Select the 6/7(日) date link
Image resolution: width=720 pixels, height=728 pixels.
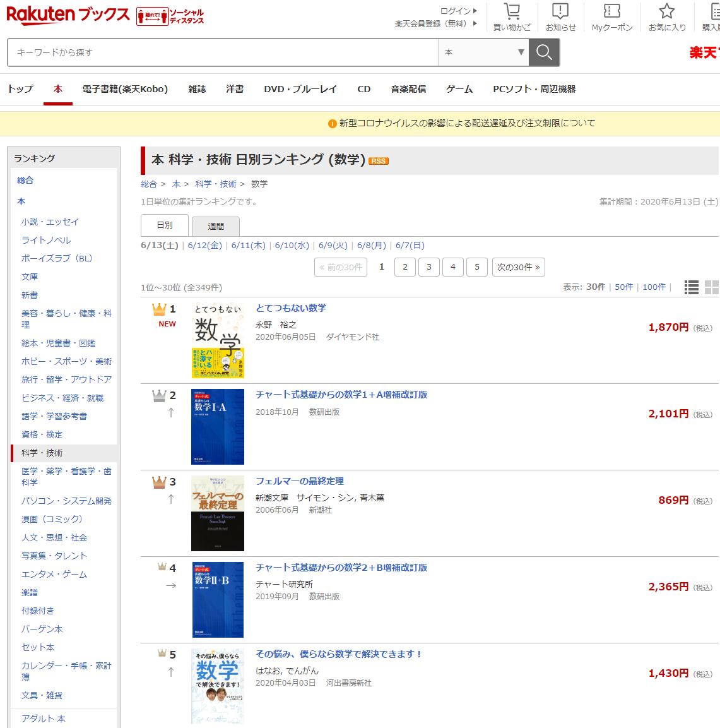tap(410, 246)
